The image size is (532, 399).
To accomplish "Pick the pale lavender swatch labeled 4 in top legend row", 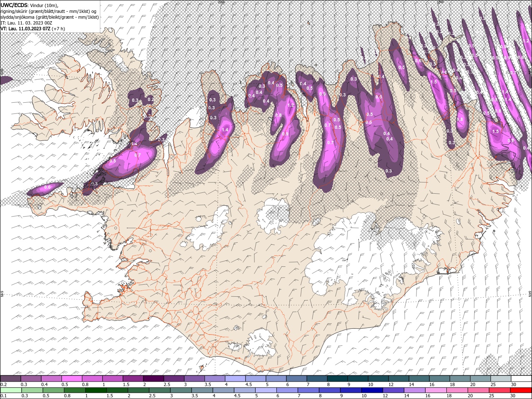I will click(x=235, y=378).
